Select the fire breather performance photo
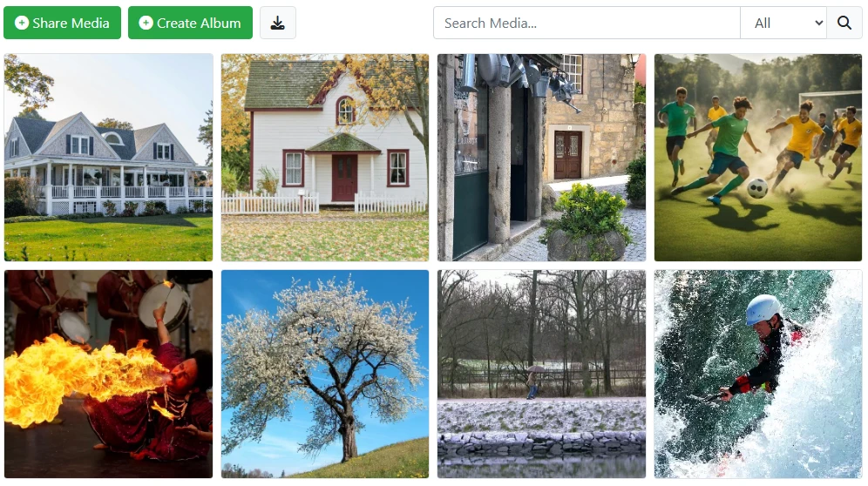 [108, 374]
